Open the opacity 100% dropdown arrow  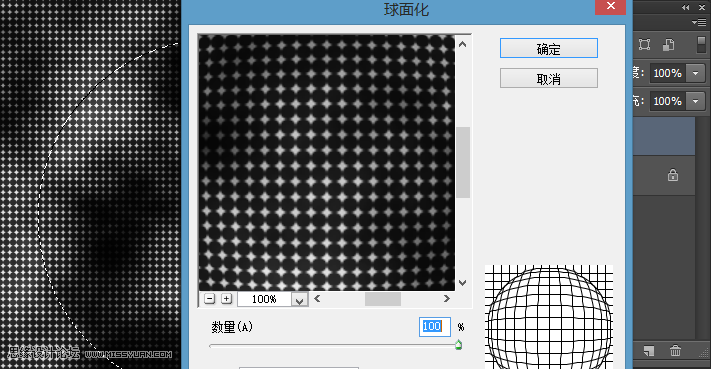tap(695, 73)
